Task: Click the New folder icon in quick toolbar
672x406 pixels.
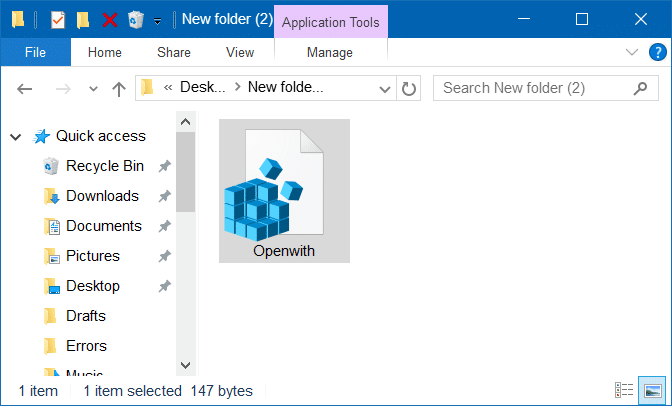Action: click(x=83, y=20)
